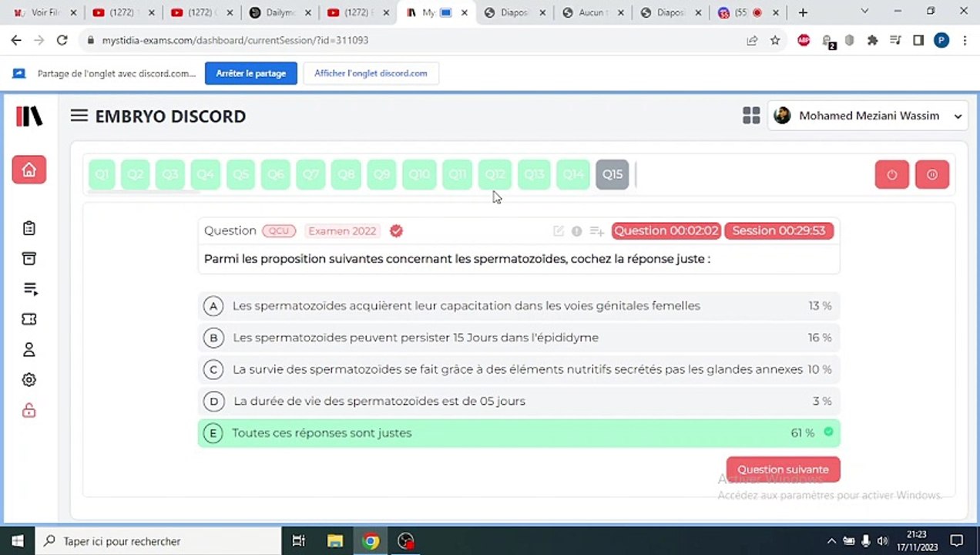Jump to question Q9
Image resolution: width=980 pixels, height=555 pixels.
tap(381, 174)
